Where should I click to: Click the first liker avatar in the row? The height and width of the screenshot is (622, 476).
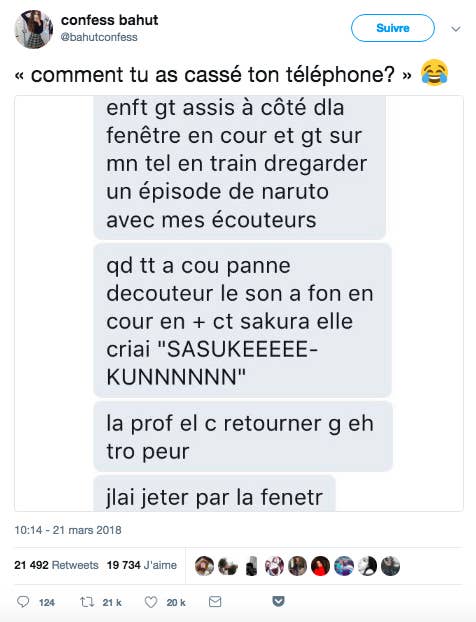pos(205,566)
